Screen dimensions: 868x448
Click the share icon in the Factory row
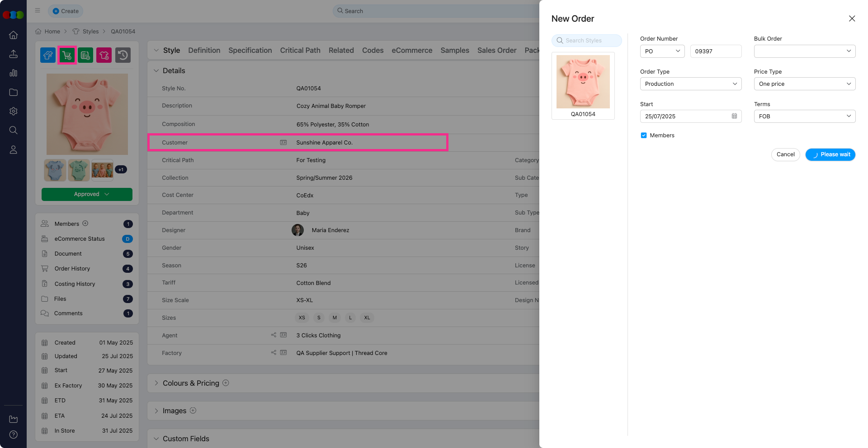tap(274, 353)
